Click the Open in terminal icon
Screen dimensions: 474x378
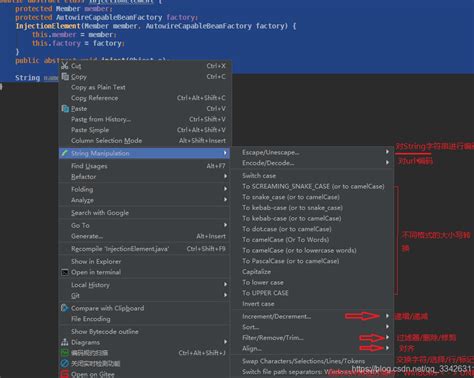[65, 272]
